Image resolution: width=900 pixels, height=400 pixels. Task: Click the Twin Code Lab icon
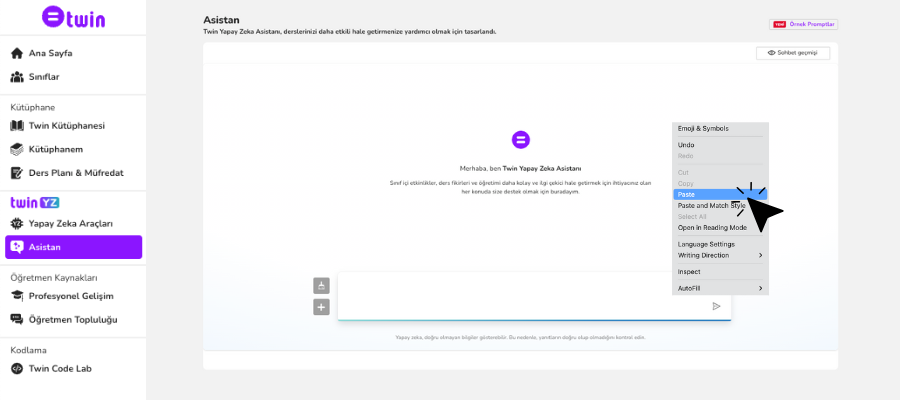(x=17, y=369)
